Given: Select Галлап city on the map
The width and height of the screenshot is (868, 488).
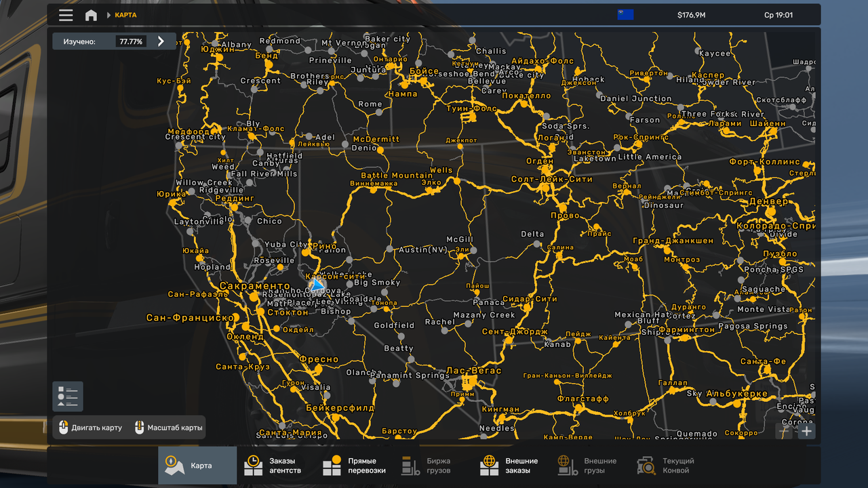Looking at the screenshot, I should pyautogui.click(x=673, y=383).
